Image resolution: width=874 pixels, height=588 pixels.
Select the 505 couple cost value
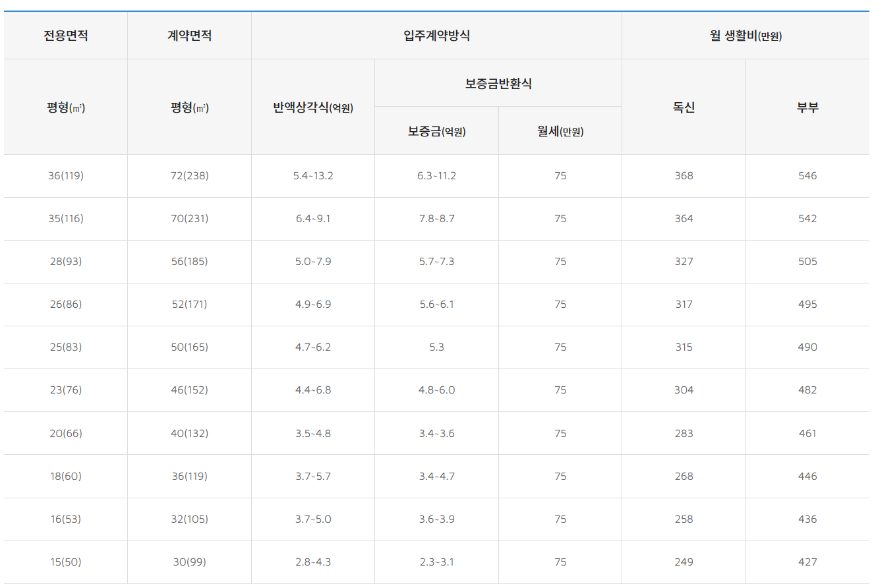(x=807, y=262)
